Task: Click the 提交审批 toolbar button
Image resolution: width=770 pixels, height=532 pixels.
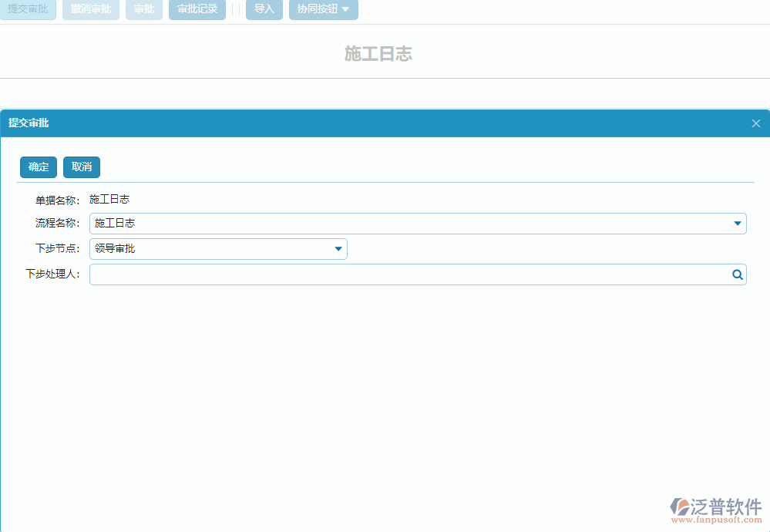Action: pos(28,10)
